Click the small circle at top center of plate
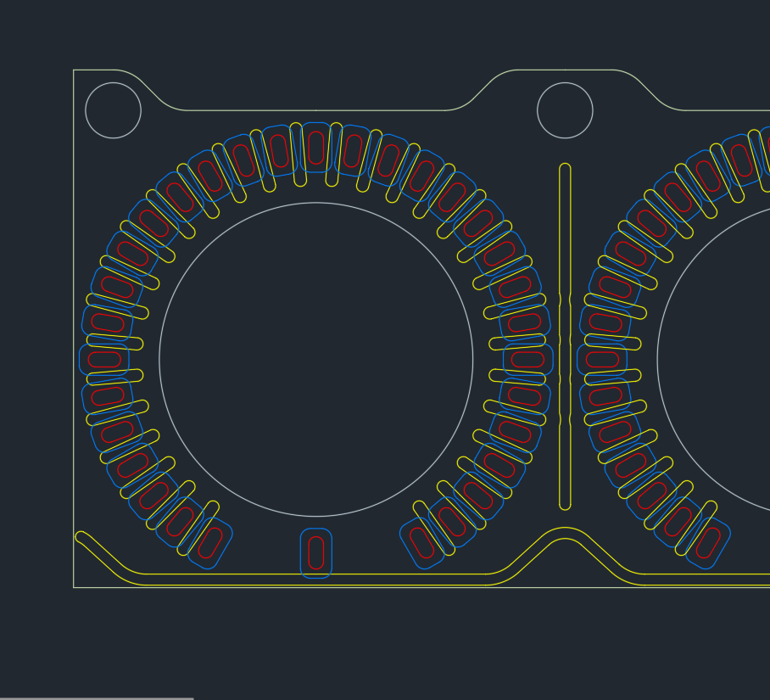This screenshot has height=700, width=770. [565, 83]
